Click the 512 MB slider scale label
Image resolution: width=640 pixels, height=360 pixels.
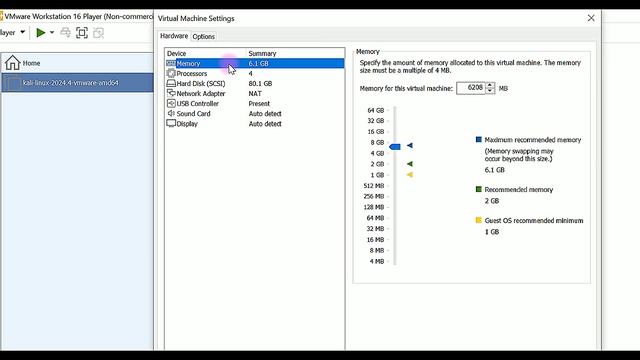[373, 186]
